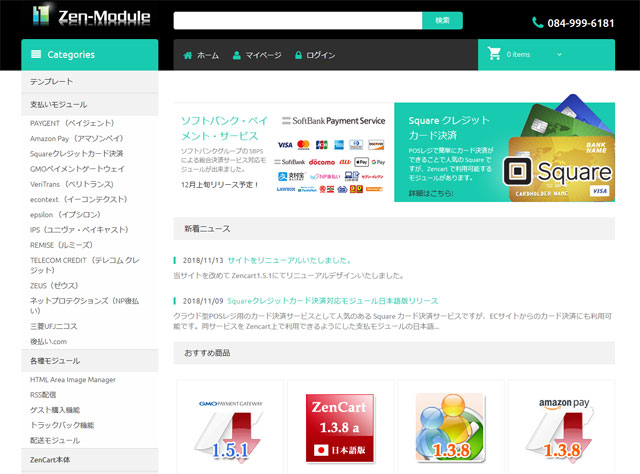The height and width of the screenshot is (474, 640).
Task: Click the user icon beside マイページ
Action: pos(236,55)
